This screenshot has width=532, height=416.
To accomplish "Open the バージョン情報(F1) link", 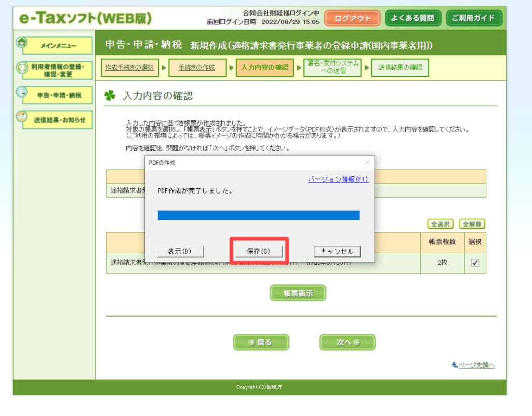I will tap(338, 179).
